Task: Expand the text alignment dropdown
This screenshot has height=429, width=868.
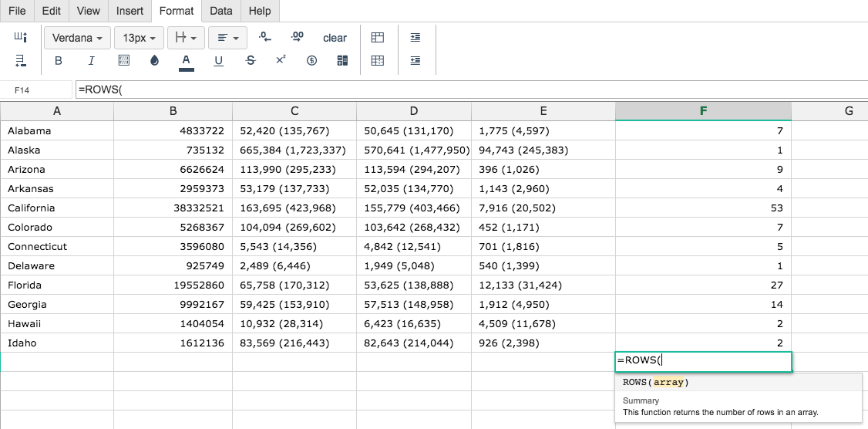Action: (228, 38)
